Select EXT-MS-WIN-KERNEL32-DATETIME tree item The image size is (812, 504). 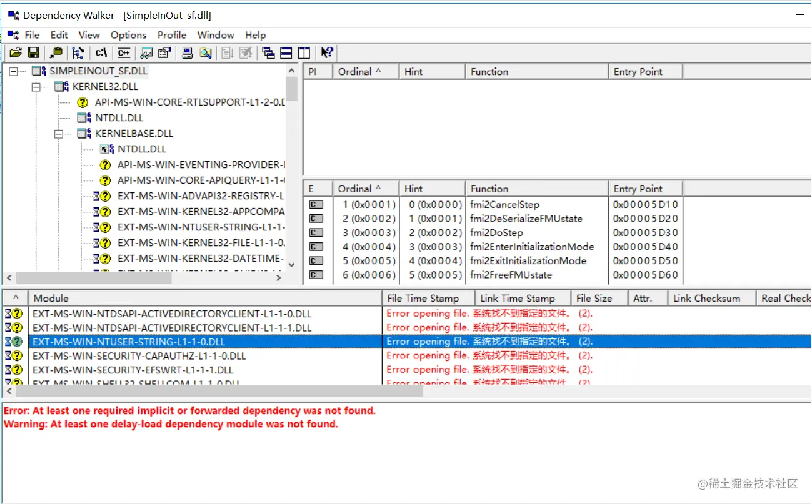click(x=201, y=259)
